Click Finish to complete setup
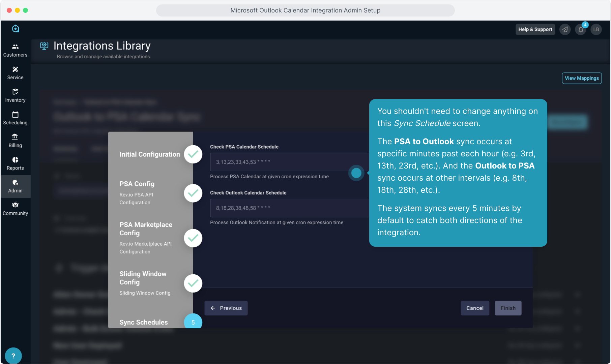 click(508, 308)
